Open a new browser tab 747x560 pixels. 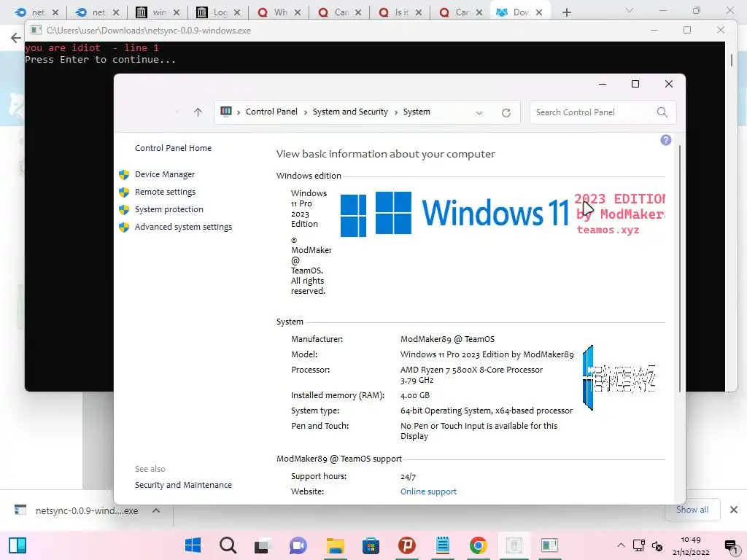click(566, 12)
